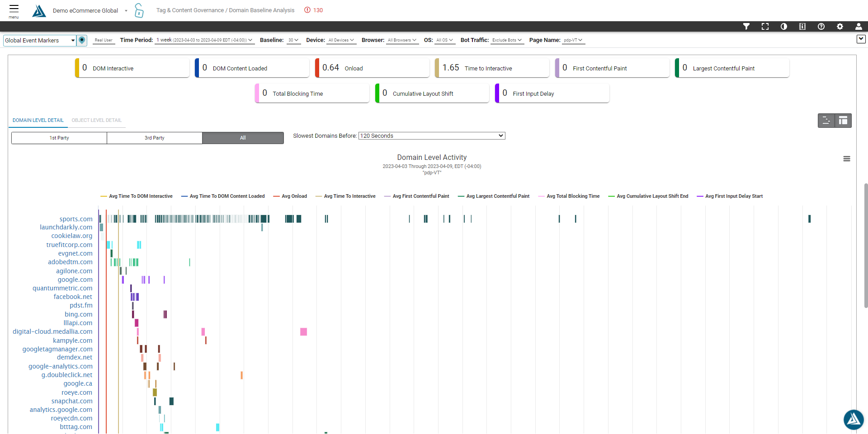Open Slowest Domains Before 120 Seconds dropdown
The image size is (868, 434).
(432, 136)
